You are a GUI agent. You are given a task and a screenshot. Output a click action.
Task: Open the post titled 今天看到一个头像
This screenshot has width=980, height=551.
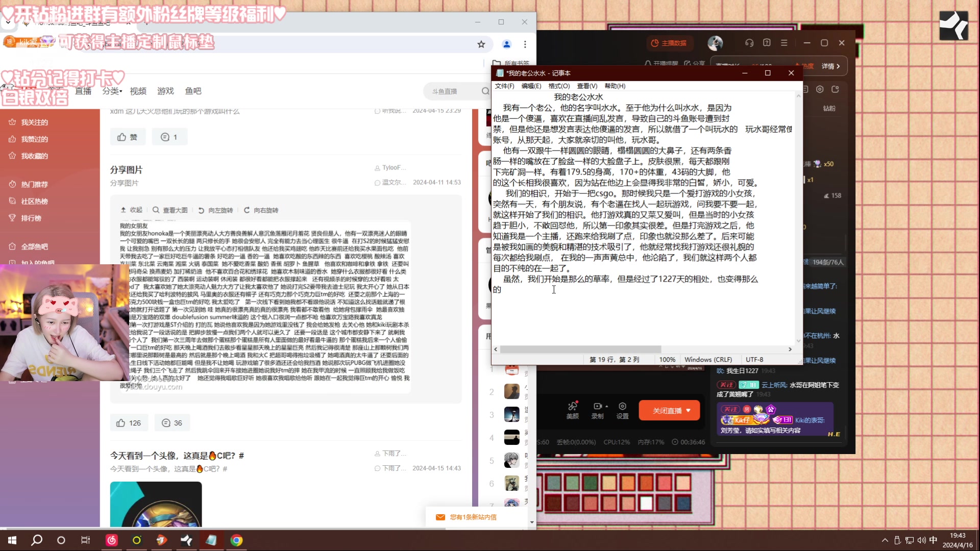177,456
